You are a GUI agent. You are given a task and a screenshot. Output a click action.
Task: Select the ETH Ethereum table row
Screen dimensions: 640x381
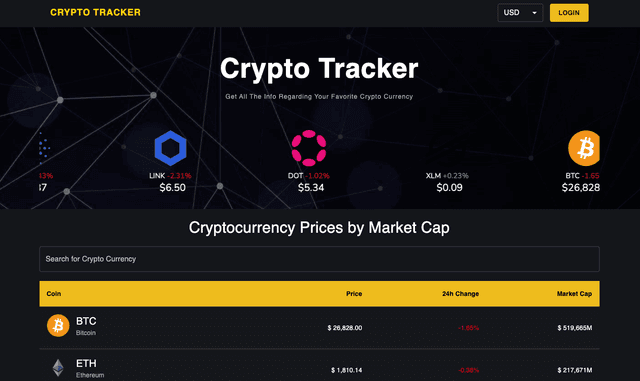click(x=319, y=365)
